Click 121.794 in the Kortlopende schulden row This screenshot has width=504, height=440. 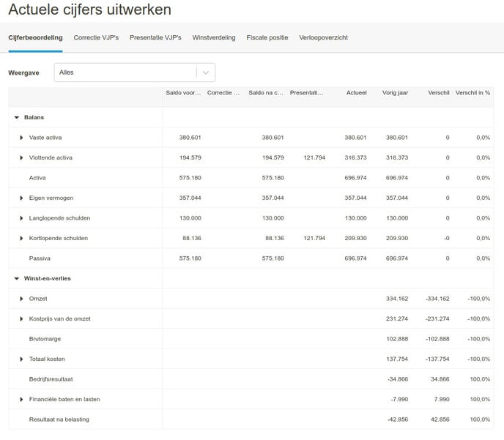point(314,239)
